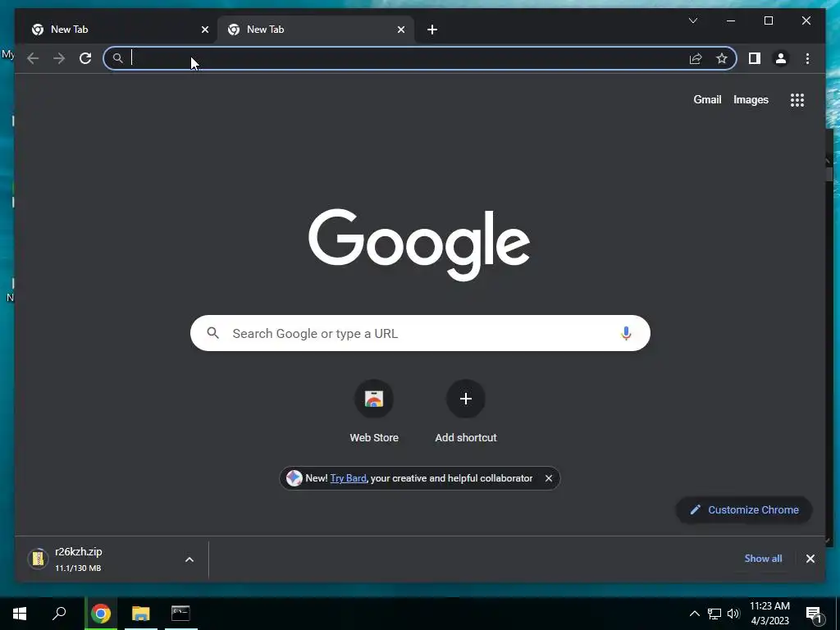The image size is (840, 630).
Task: Open File Explorer from taskbar
Action: (x=141, y=614)
